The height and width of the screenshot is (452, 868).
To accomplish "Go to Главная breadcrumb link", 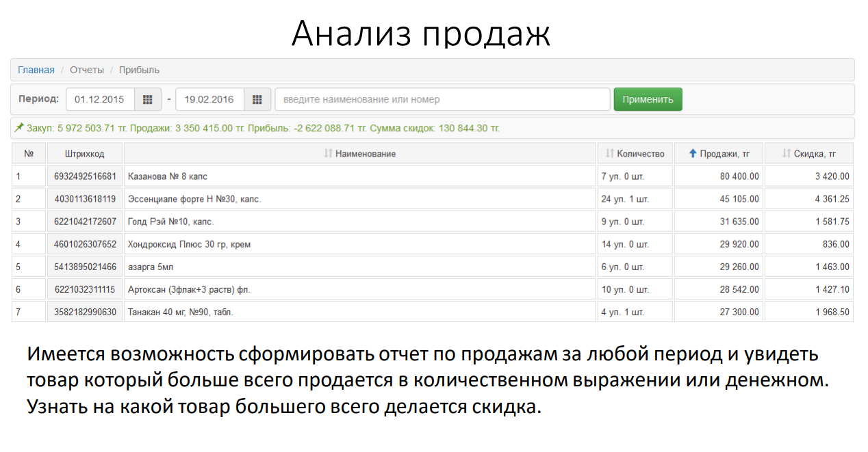I will [x=36, y=70].
